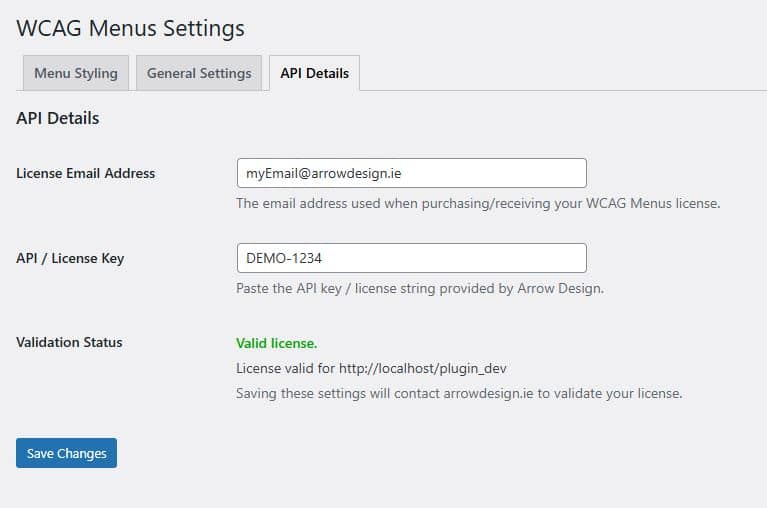Click the localhost/plugin_dev URL text
767x508 pixels.
430,368
